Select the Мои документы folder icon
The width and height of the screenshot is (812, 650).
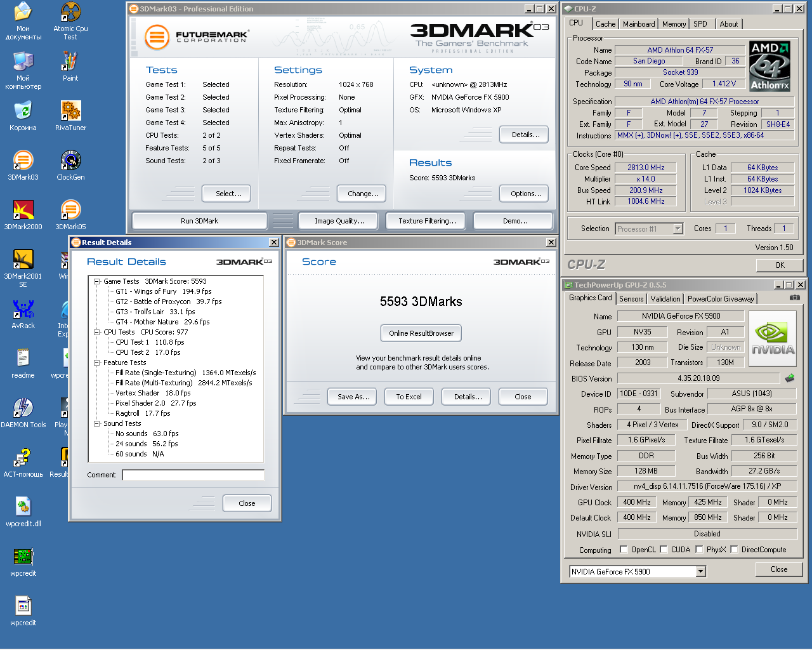(23, 21)
